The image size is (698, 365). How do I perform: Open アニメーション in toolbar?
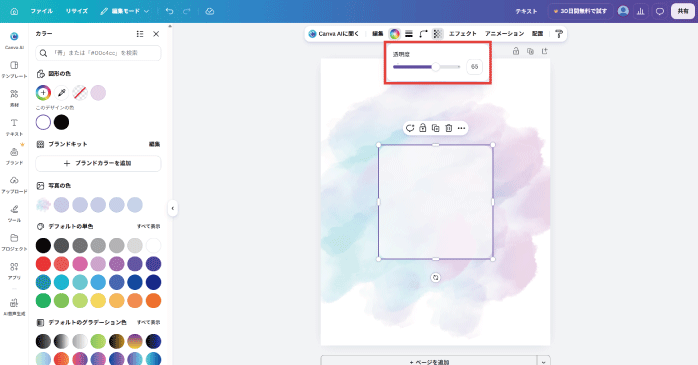pyautogui.click(x=504, y=33)
